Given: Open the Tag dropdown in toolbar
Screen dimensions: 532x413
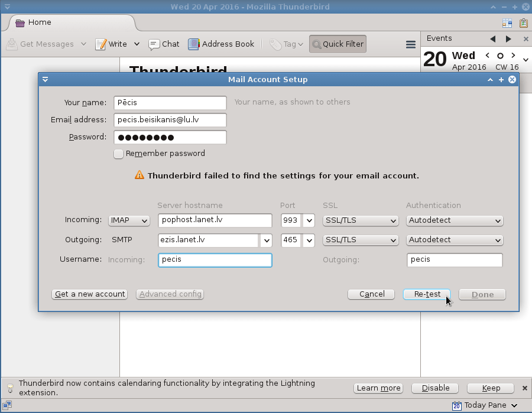Looking at the screenshot, I should [x=286, y=44].
